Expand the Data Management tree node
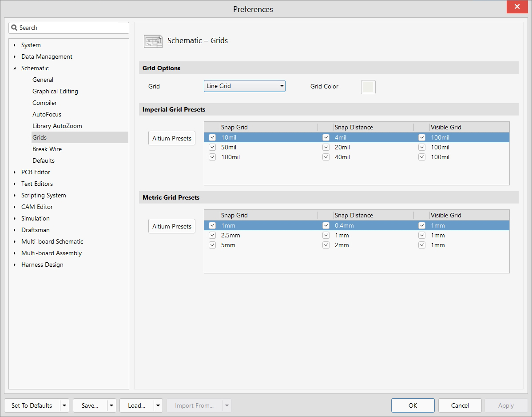 click(15, 57)
